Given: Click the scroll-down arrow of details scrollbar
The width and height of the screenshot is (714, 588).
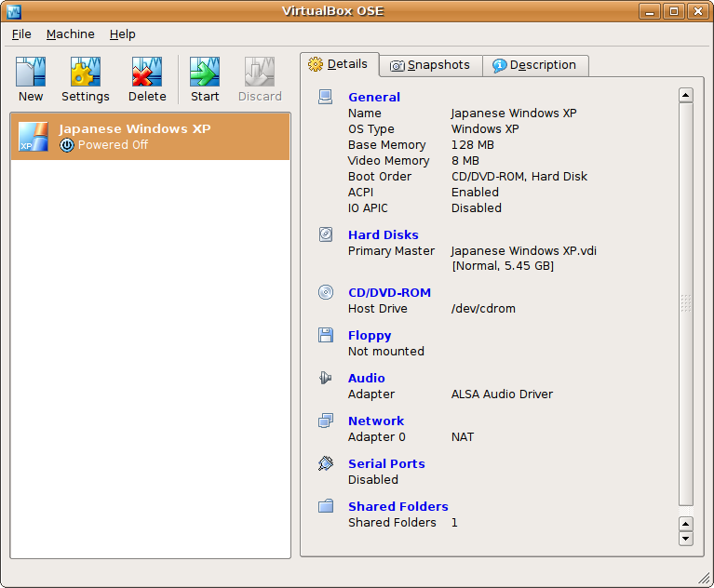Looking at the screenshot, I should coord(685,539).
